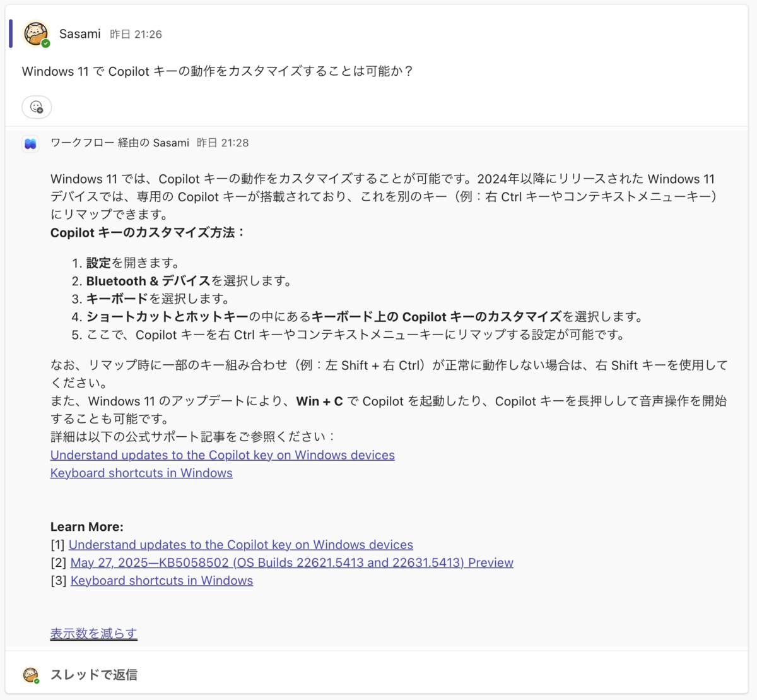Click the workflow bot icon next to the reply
The height and width of the screenshot is (700, 757).
(x=30, y=144)
